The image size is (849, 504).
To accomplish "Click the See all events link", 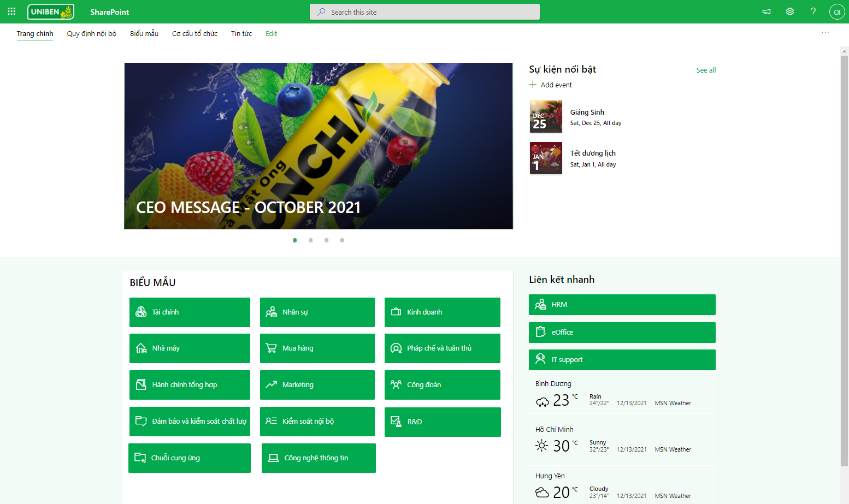I will pyautogui.click(x=705, y=70).
